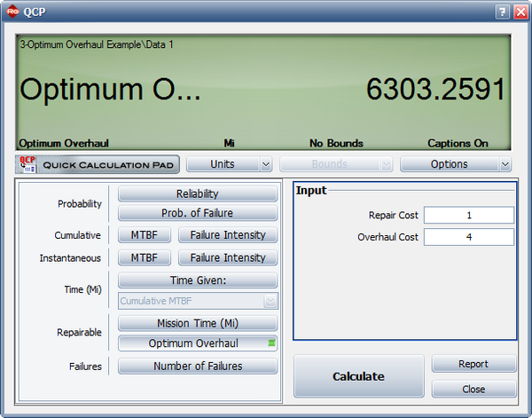Click the Quick Calculation Pad banner text
This screenshot has height=418, width=532.
point(108,165)
